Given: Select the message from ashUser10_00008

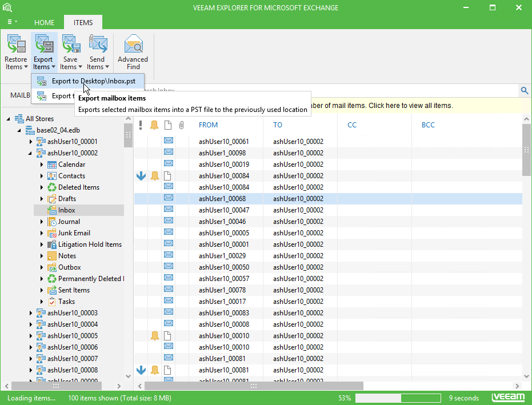Looking at the screenshot, I should [328, 324].
